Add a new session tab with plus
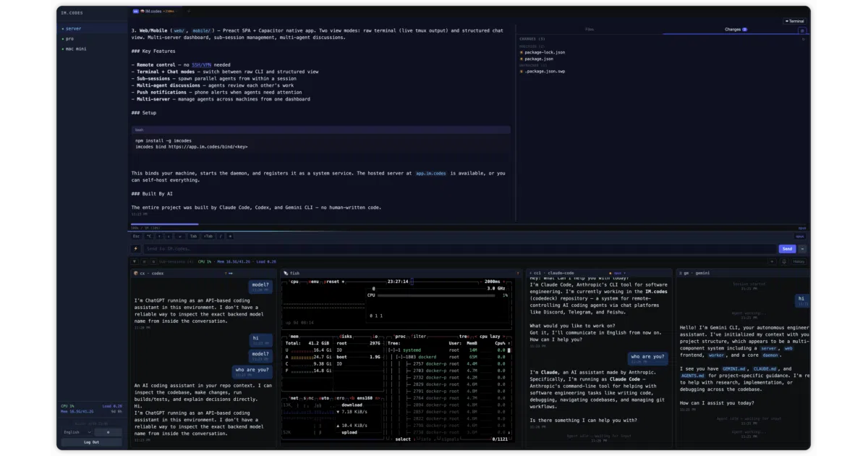The width and height of the screenshot is (868, 456). click(x=190, y=12)
